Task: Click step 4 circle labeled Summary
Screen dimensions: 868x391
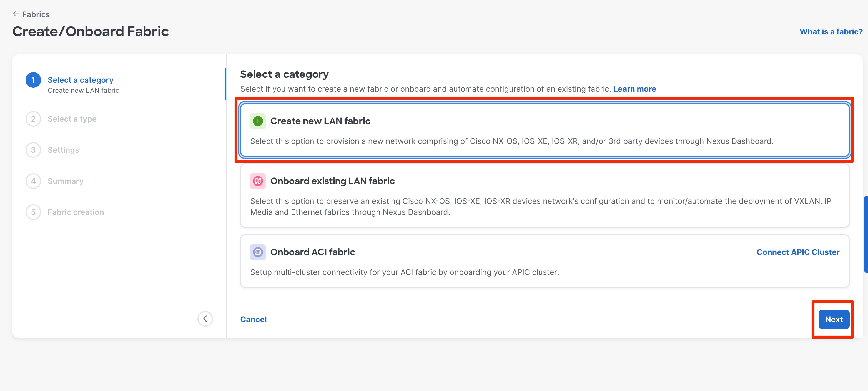Action: (33, 181)
